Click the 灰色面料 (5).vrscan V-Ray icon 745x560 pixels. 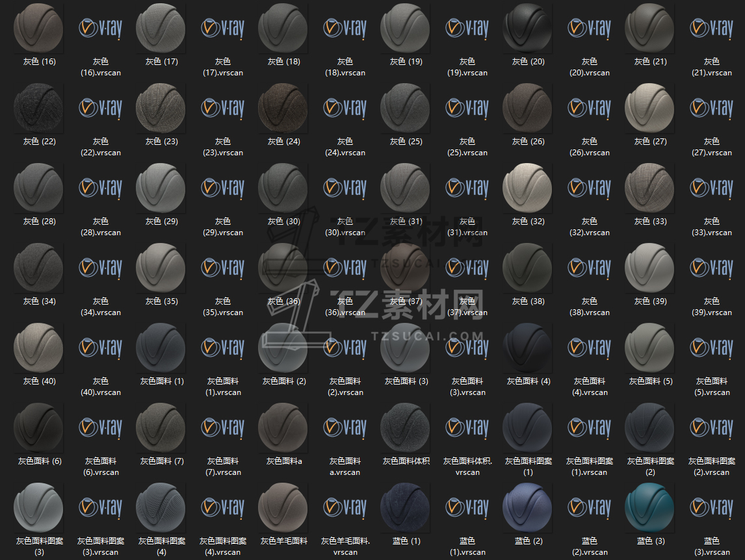(x=711, y=347)
